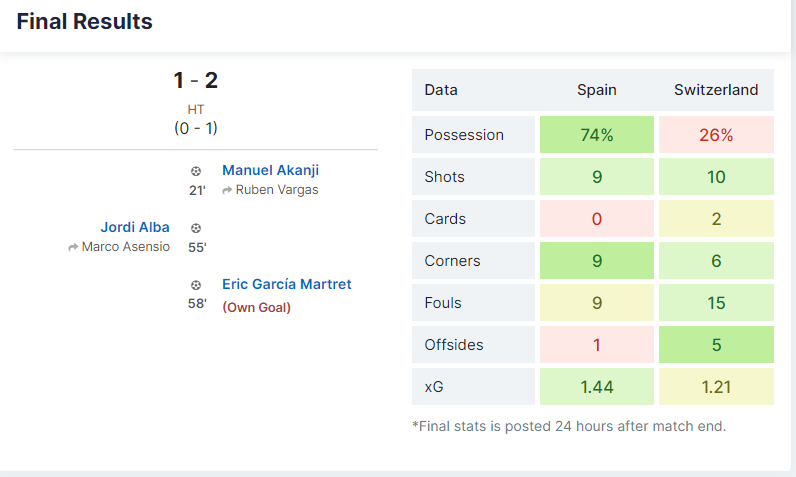796x477 pixels.
Task: Select the Spain column header
Action: click(x=597, y=90)
